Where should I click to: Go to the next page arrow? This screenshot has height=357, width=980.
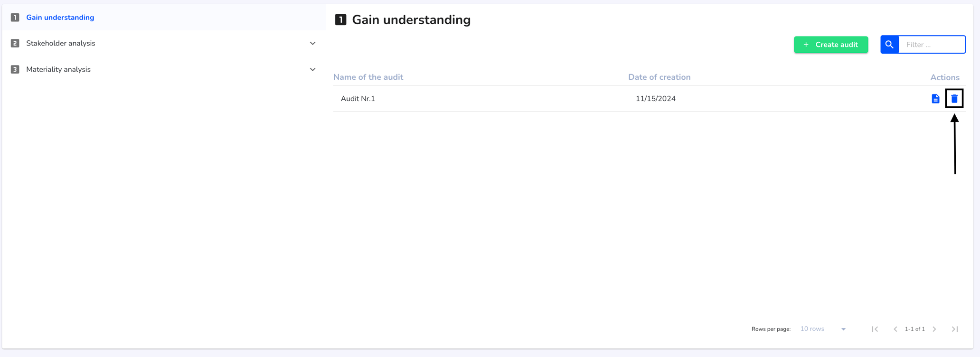pos(934,329)
